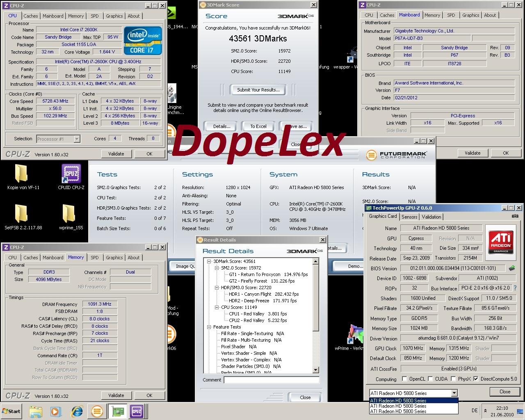
Task: Open the Validation tab in GPU-Z
Action: click(x=431, y=217)
